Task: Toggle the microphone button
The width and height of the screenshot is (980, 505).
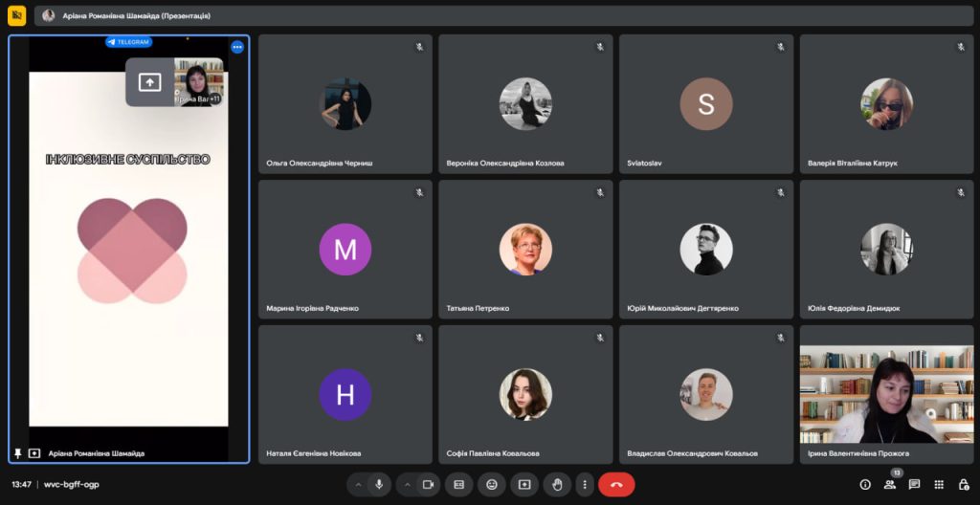Action: click(x=379, y=484)
